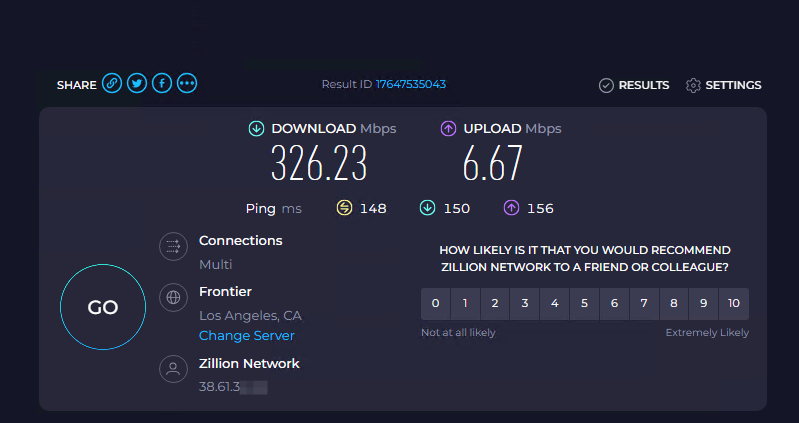Click the Zillion Network user icon

[x=173, y=369]
